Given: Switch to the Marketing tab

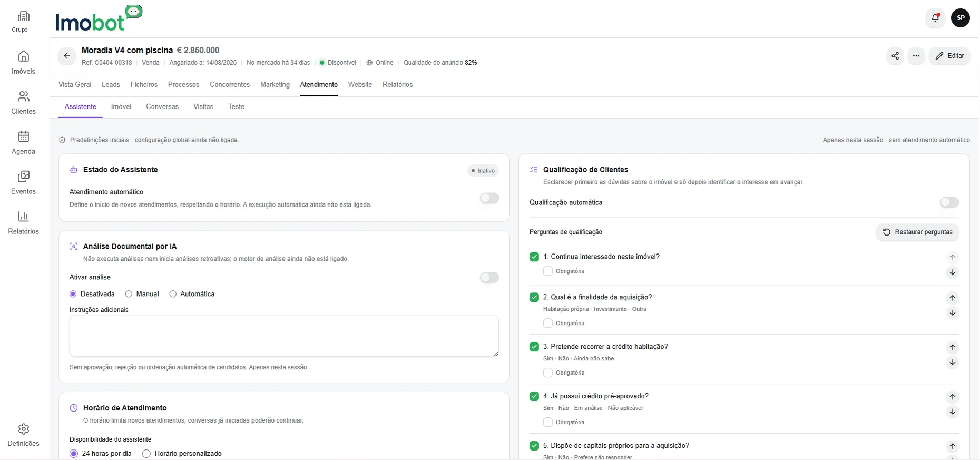Looking at the screenshot, I should pyautogui.click(x=275, y=84).
